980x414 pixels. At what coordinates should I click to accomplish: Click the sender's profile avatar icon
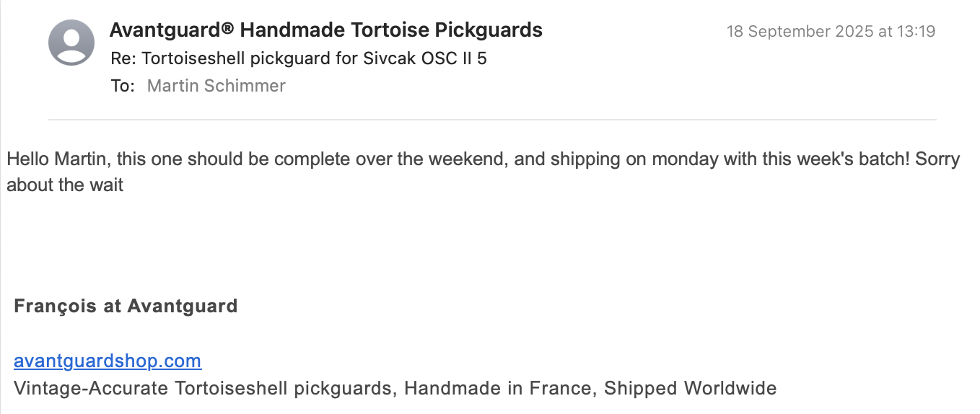pyautogui.click(x=71, y=43)
